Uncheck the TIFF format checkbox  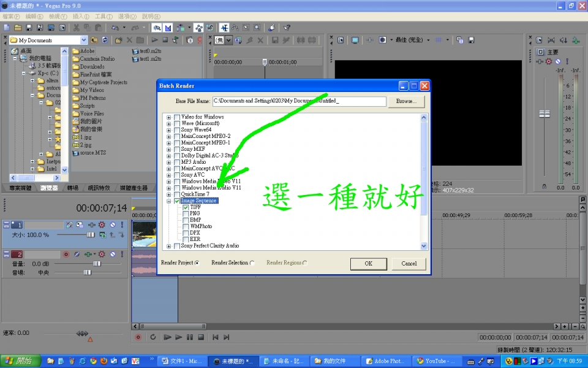(186, 207)
